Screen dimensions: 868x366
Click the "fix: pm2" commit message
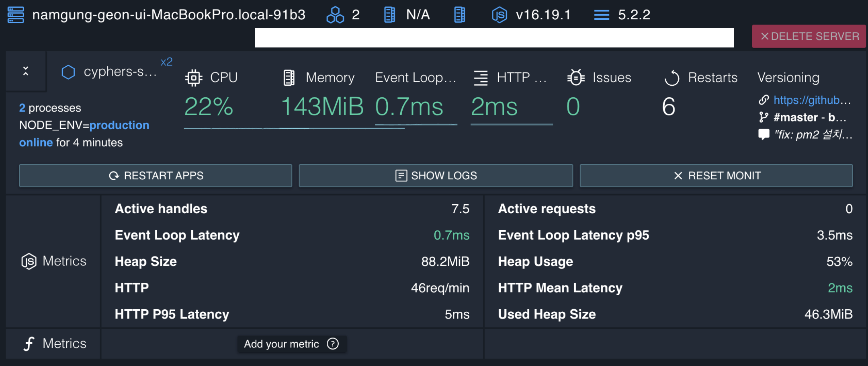(813, 134)
